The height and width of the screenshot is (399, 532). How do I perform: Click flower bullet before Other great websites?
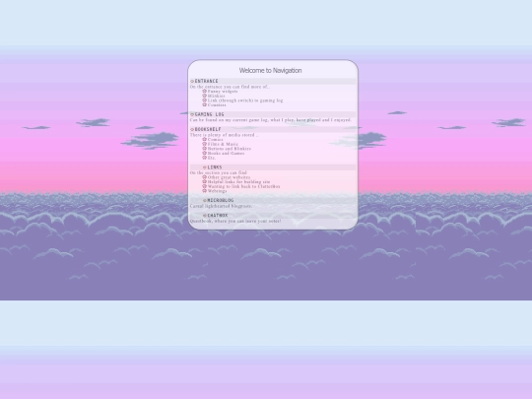click(x=204, y=177)
